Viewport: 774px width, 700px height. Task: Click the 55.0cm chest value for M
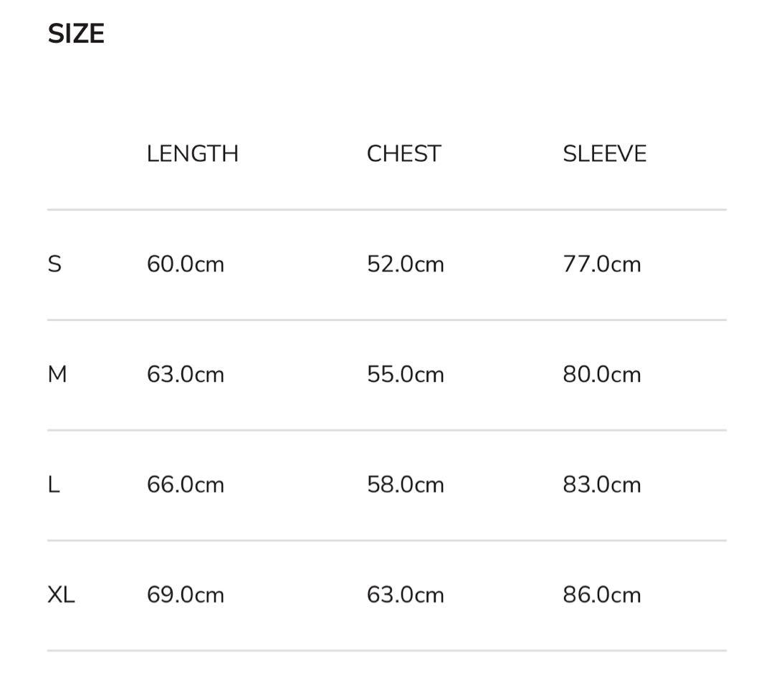pos(405,375)
